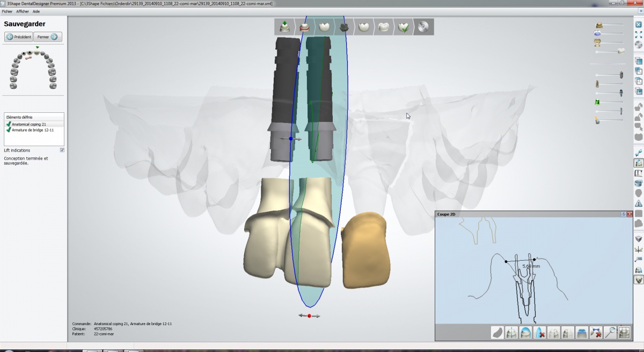Screen dimensions: 644x352
Task: Click the highlighted bottom crown icon in sidebar
Action: click(639, 280)
